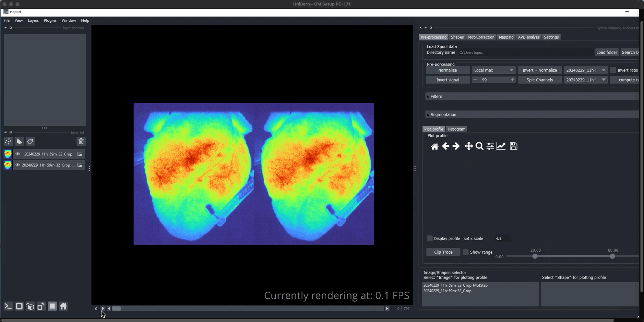The width and height of the screenshot is (644, 322).
Task: Switch to the Settings tab
Action: point(551,37)
